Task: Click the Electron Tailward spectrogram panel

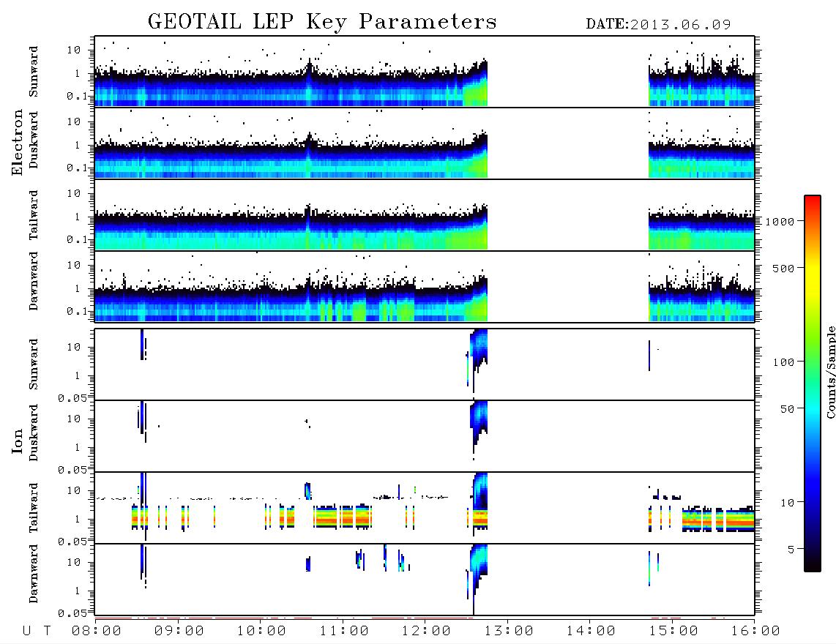Action: coord(425,215)
